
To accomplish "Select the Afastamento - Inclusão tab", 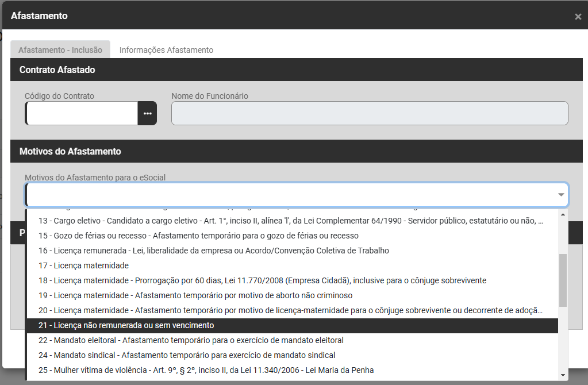I will click(x=60, y=50).
